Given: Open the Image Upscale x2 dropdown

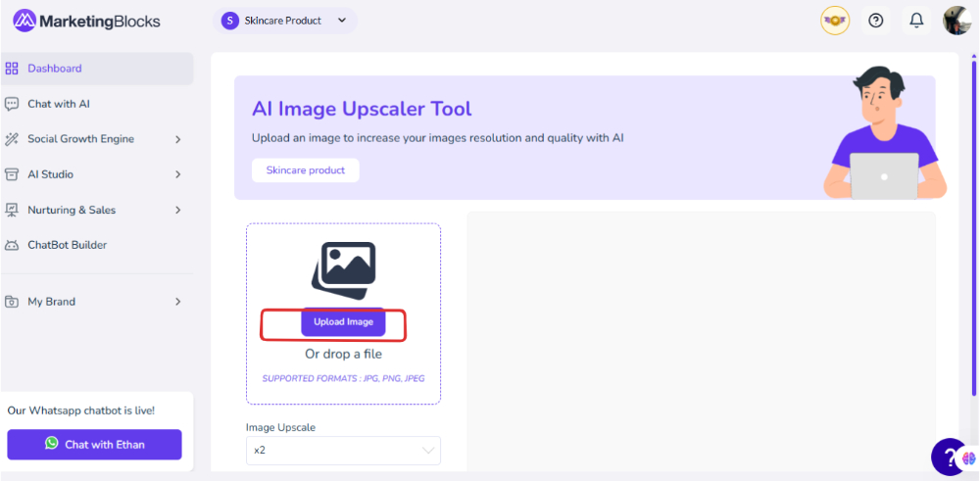Looking at the screenshot, I should tap(343, 451).
